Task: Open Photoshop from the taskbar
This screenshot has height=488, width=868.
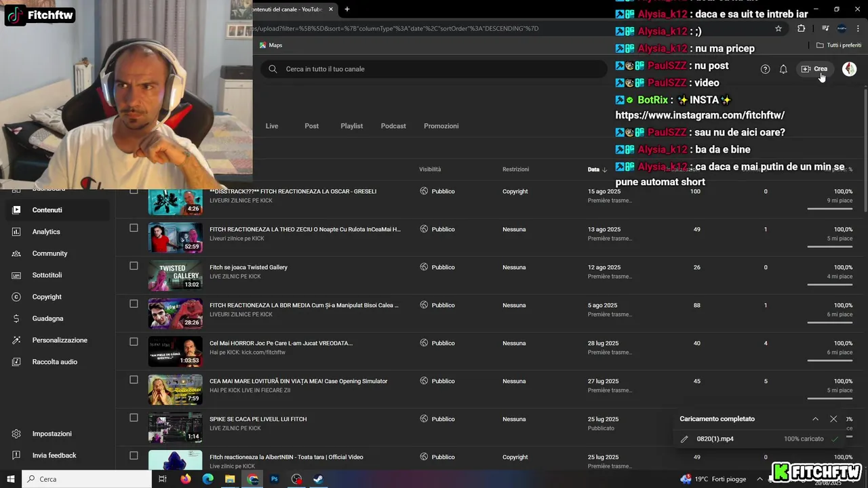Action: tap(275, 479)
